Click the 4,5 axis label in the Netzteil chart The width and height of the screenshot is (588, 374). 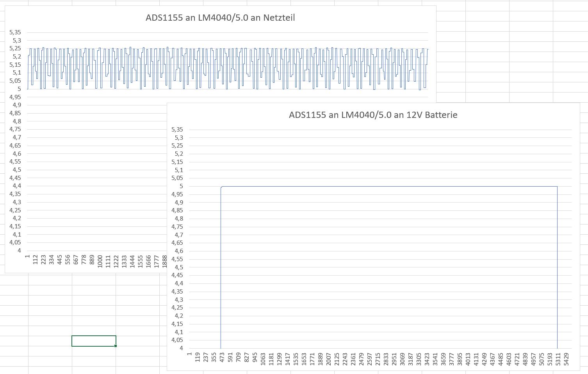[17, 170]
